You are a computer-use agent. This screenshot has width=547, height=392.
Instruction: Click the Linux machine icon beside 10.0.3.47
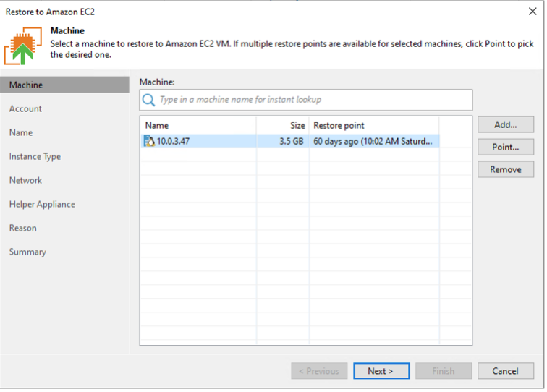click(x=149, y=141)
